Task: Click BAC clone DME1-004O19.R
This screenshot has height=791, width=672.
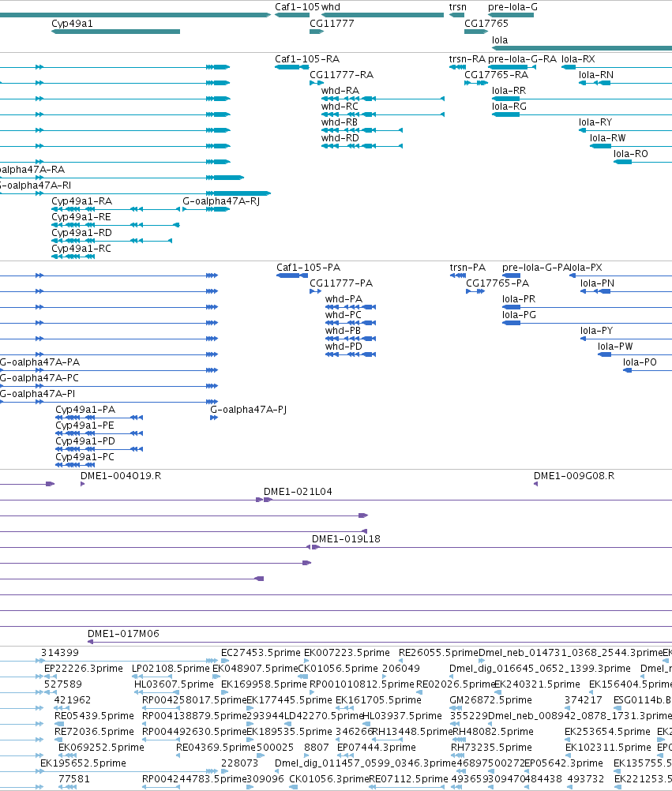Action: (x=83, y=484)
